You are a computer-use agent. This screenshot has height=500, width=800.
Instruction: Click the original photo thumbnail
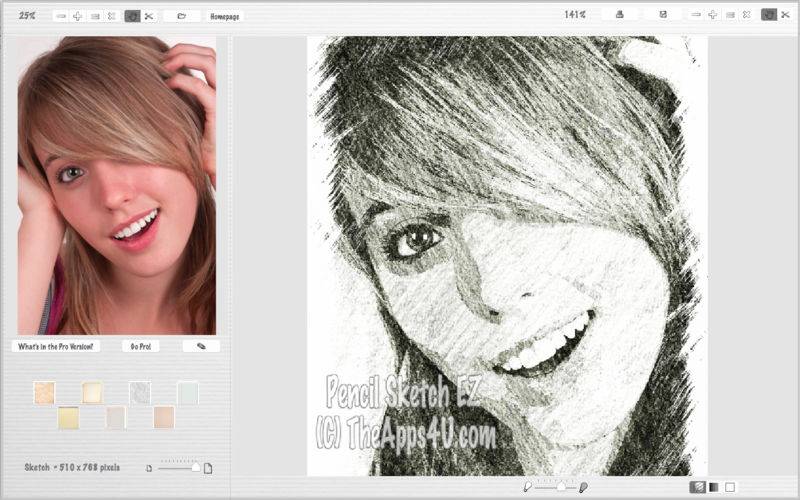point(117,185)
